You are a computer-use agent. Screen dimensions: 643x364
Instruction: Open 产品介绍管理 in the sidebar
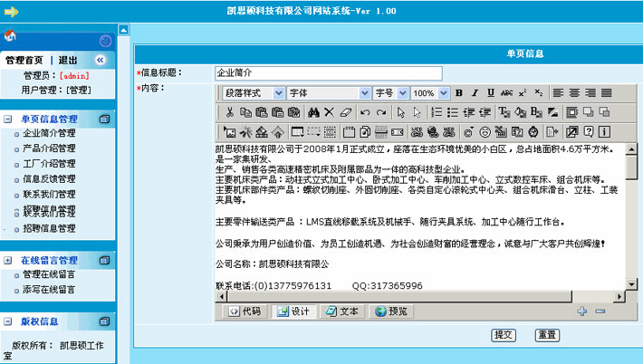pyautogui.click(x=49, y=148)
